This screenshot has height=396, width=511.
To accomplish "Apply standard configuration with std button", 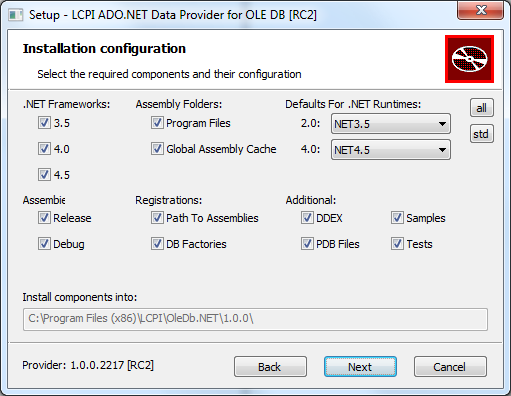I will click(x=482, y=134).
